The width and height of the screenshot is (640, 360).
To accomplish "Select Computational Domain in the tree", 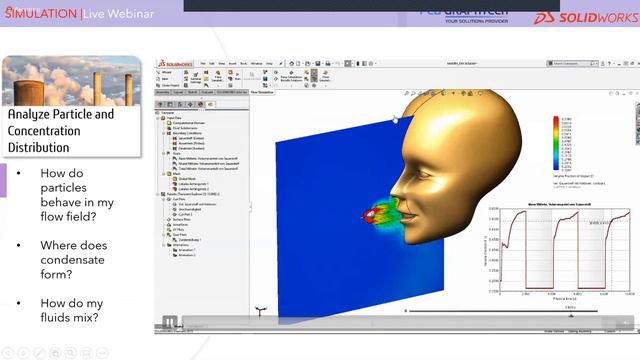I will point(186,123).
